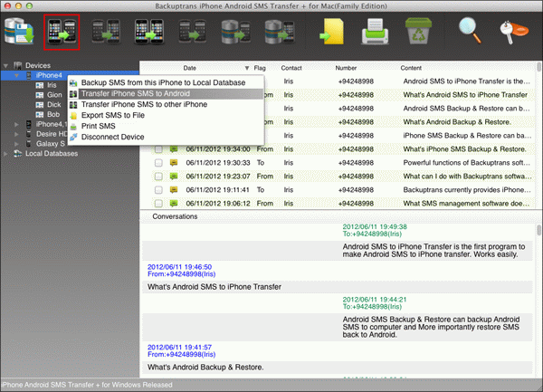This screenshot has width=543, height=392.
Task: Tick the checkbox for message at 19:11:41
Action: [158, 190]
